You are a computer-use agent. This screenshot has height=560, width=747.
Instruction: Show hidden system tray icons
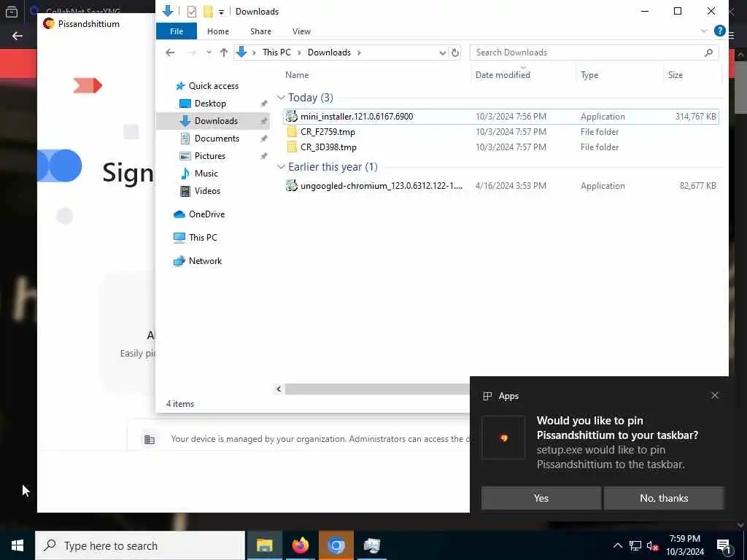[x=617, y=545]
